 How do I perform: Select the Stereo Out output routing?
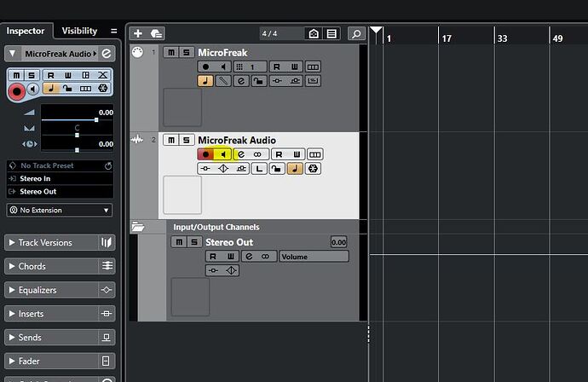pyautogui.click(x=60, y=191)
